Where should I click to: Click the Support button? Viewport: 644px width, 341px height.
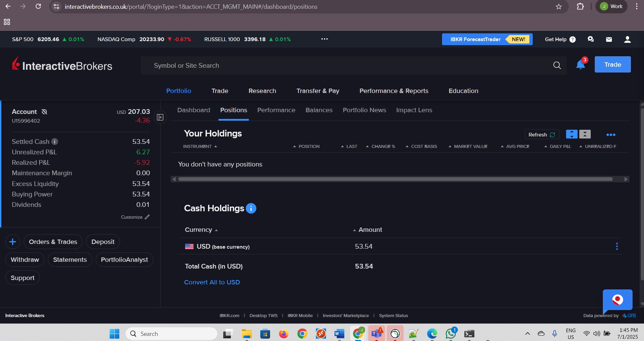(23, 278)
